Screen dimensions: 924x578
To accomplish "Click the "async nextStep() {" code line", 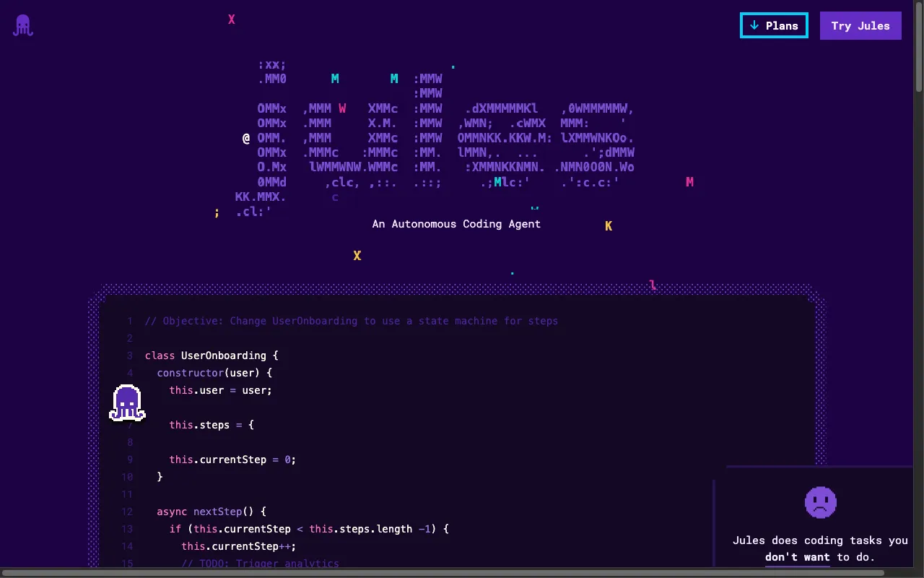I will (x=212, y=512).
